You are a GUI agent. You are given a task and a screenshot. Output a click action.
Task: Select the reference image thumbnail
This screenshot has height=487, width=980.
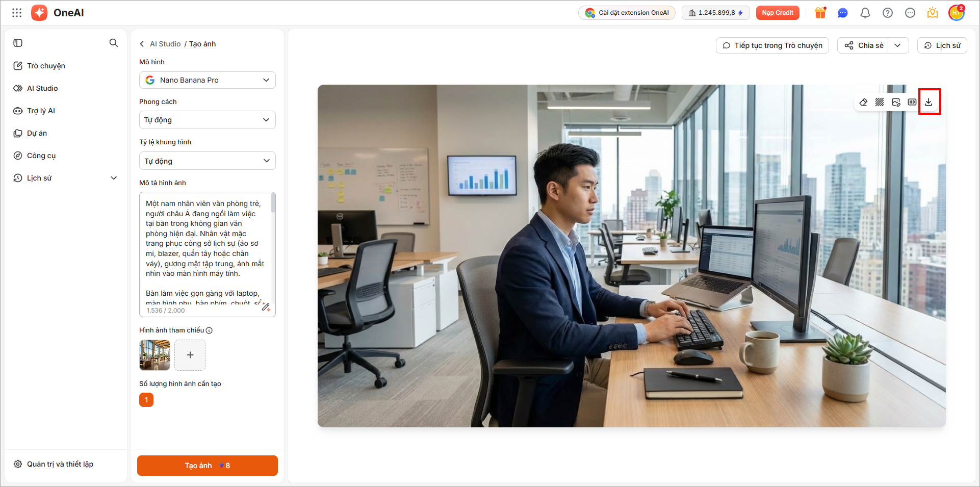coord(154,355)
